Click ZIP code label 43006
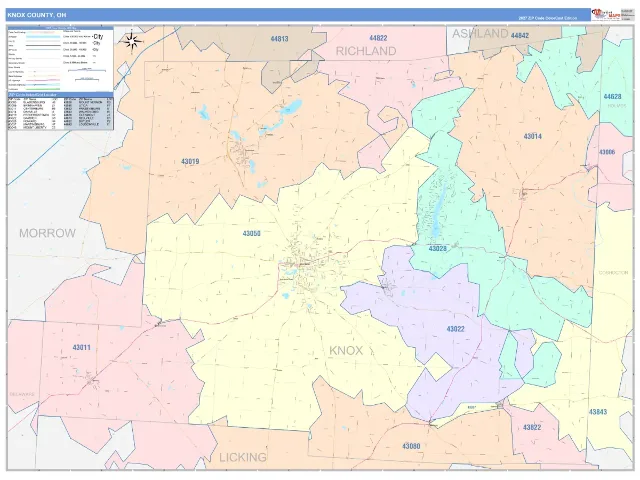 (x=607, y=152)
